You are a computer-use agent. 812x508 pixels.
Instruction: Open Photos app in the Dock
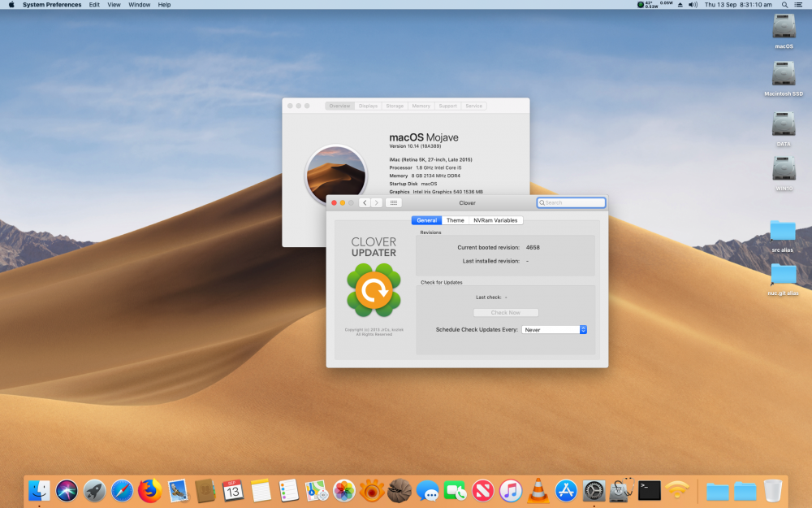343,490
